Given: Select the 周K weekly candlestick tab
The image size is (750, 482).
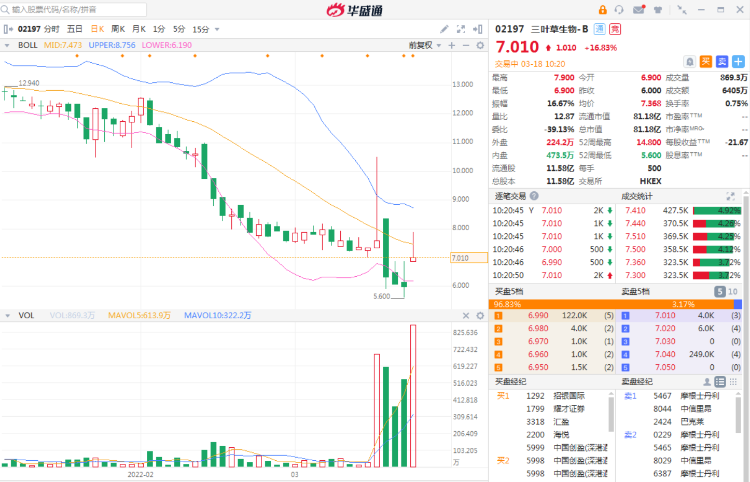Looking at the screenshot, I should click(x=118, y=29).
